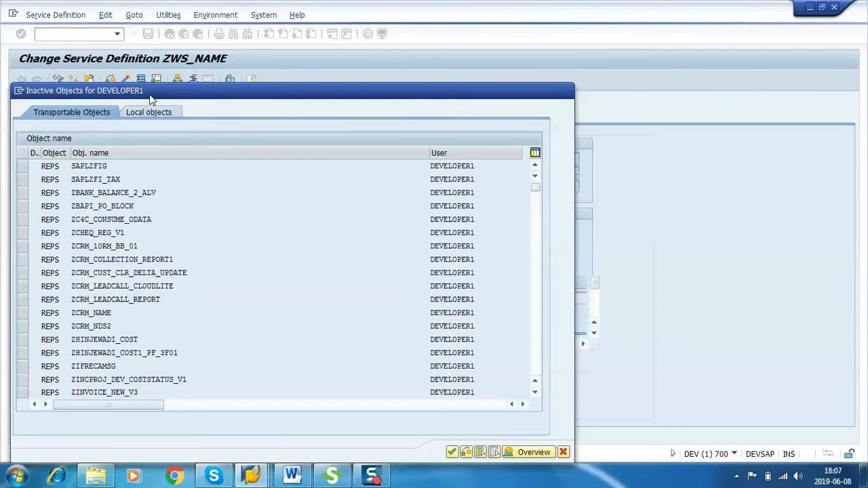Expand the status bar play triangle

coord(673,454)
